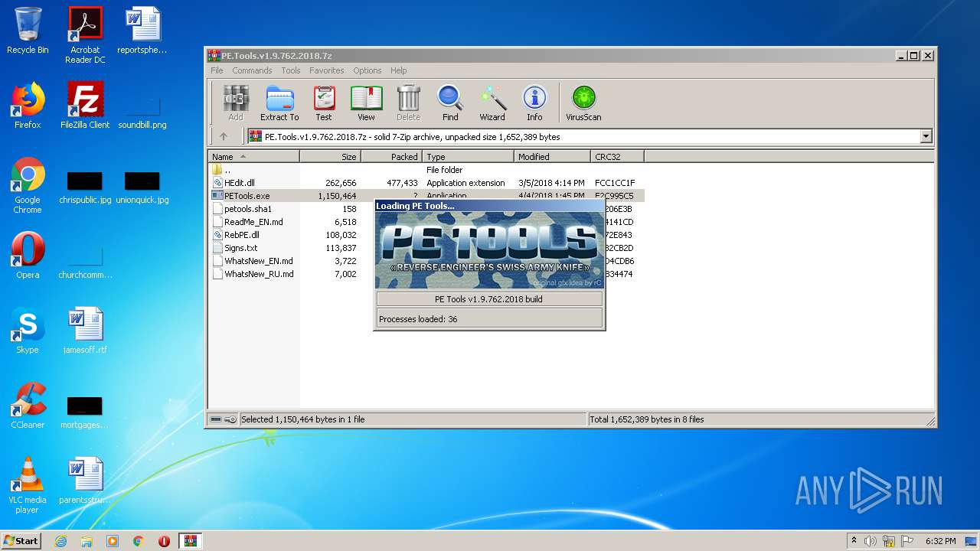The image size is (980, 551).
Task: Open the Options menu
Action: click(x=367, y=70)
